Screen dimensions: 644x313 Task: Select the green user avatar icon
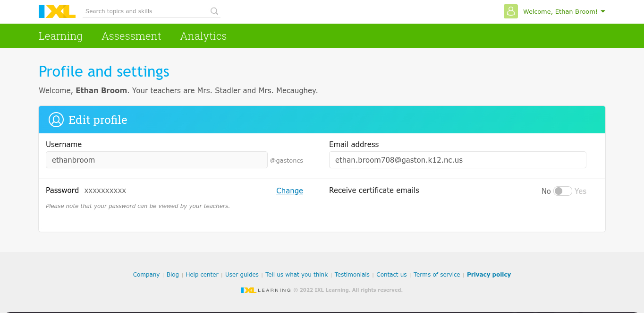510,11
